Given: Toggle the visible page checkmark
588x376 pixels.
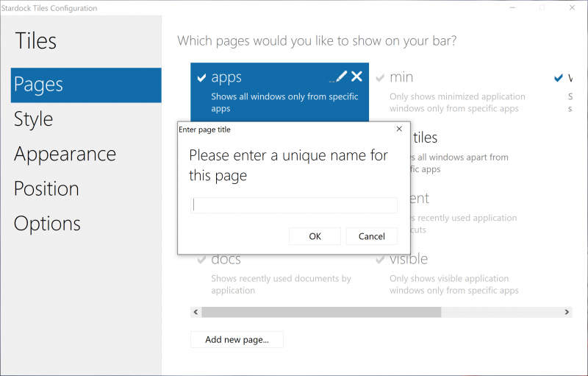Looking at the screenshot, I should click(x=380, y=259).
